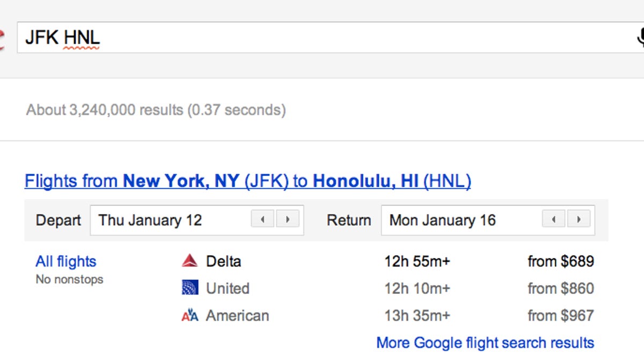Click the Thu January 12 depart date field
Viewport: 644px width, 362px height.
coord(150,219)
